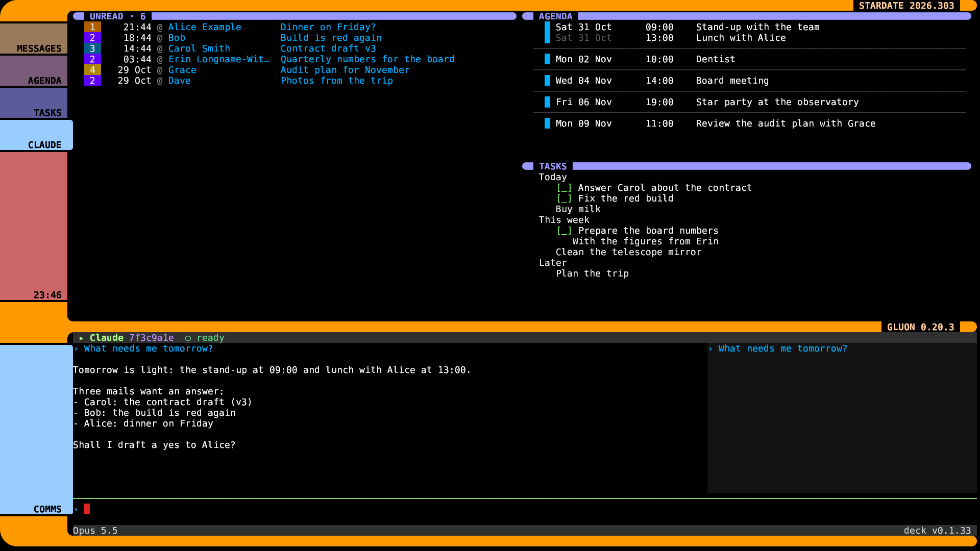
Task: Click the badge 4 beside Grace
Action: tap(92, 70)
